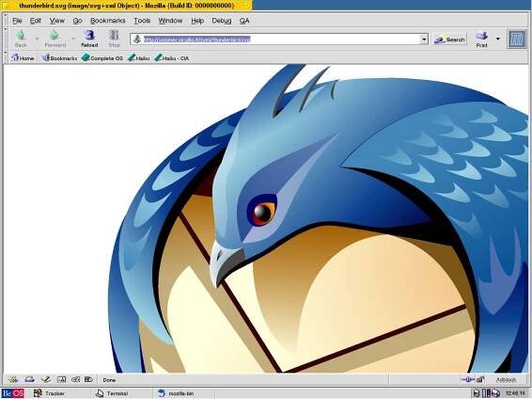
Task: Click the middle icon in the Deskbar tray
Action: [x=486, y=393]
